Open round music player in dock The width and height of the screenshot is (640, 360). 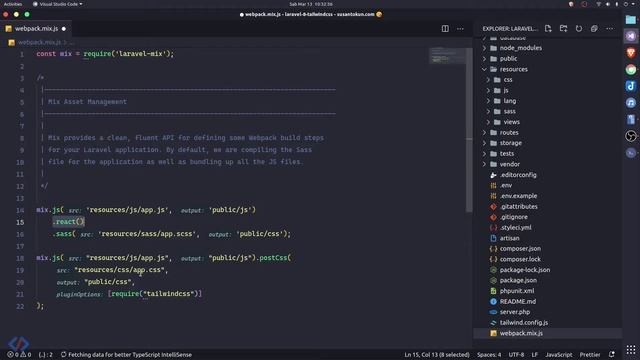[631, 103]
